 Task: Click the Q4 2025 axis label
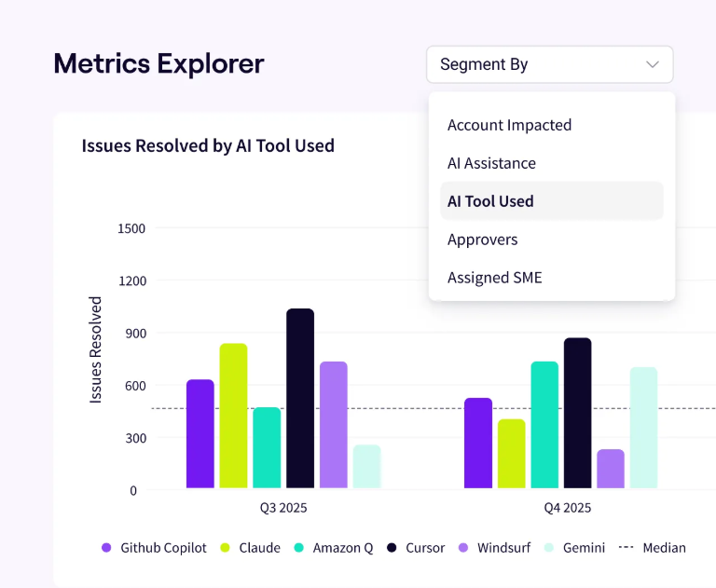pyautogui.click(x=568, y=508)
